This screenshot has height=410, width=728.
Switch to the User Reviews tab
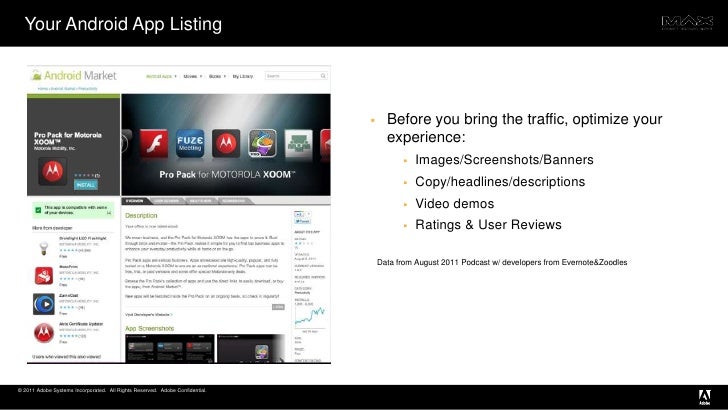[167, 201]
